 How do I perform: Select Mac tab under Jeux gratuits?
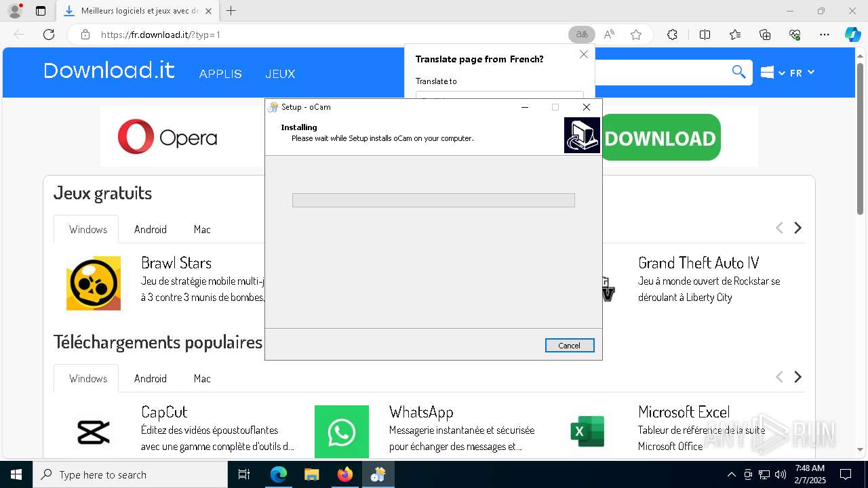coord(202,229)
